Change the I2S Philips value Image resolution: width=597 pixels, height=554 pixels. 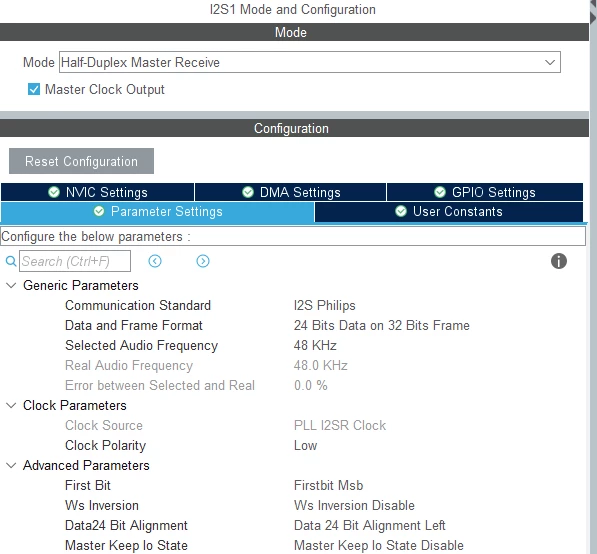click(x=324, y=305)
